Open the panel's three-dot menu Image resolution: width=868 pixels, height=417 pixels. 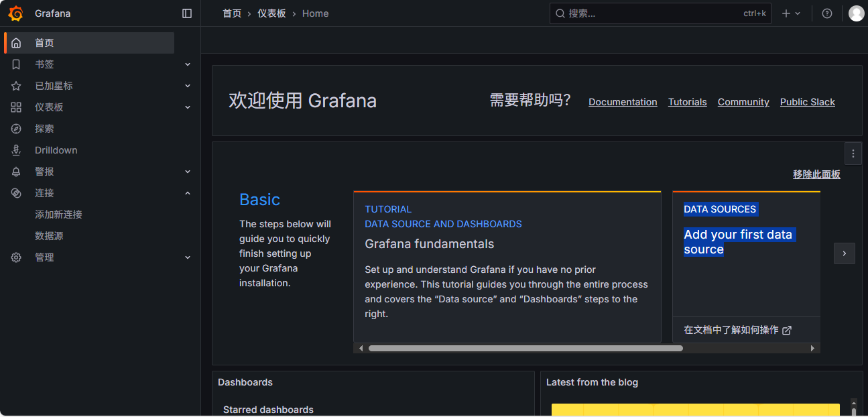853,154
